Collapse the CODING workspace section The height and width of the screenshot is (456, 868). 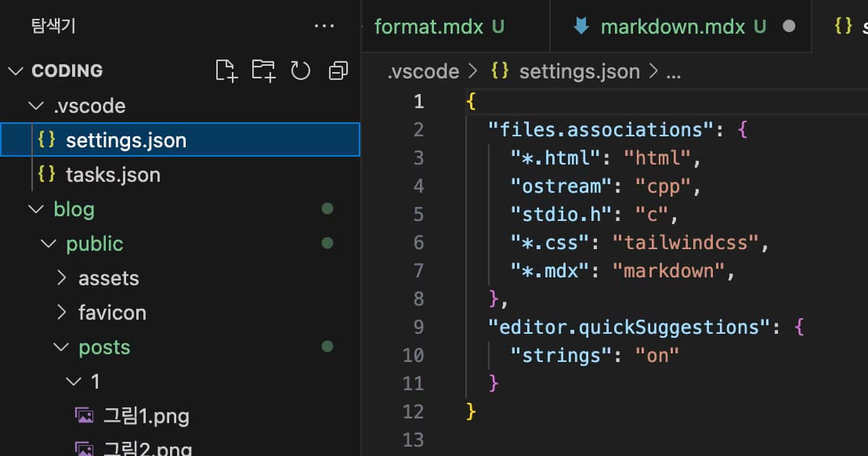tap(16, 71)
